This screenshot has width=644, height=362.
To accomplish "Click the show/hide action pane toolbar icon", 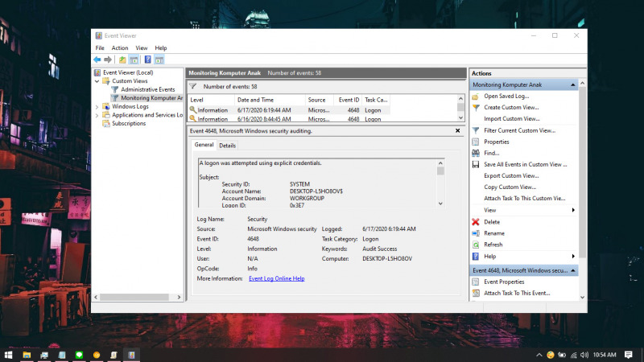I will coord(159,60).
